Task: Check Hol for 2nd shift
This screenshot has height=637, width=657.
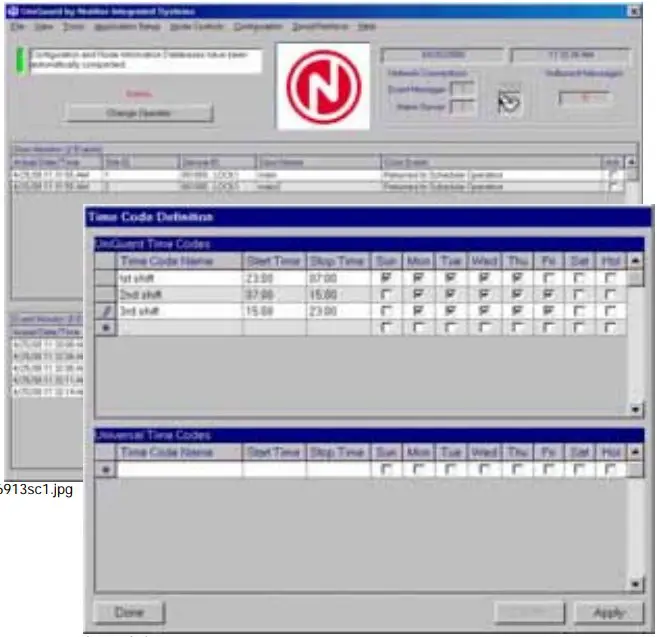Action: (x=610, y=295)
